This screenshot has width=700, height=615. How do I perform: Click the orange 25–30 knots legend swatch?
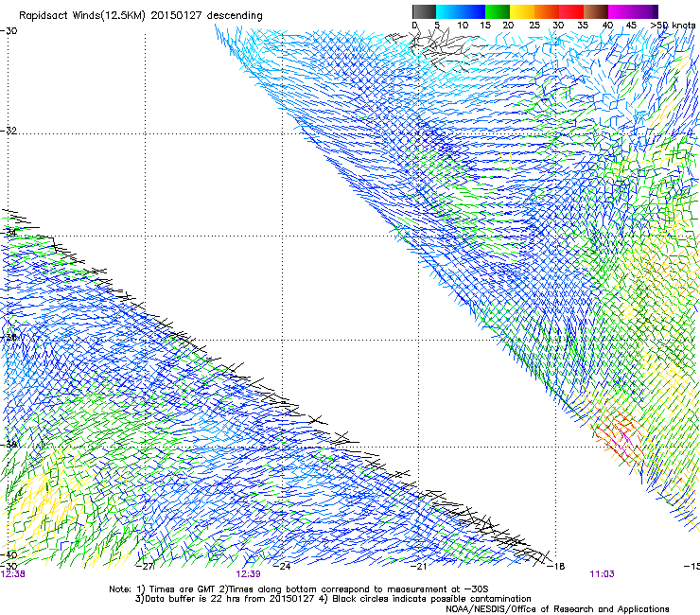point(547,11)
